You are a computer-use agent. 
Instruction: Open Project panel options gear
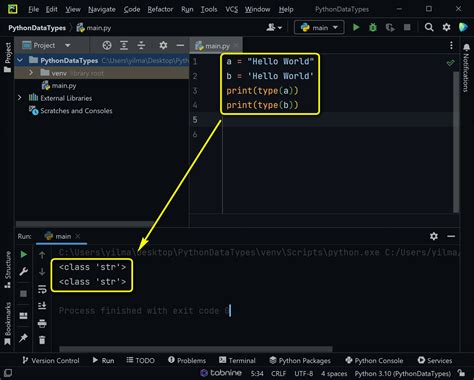pyautogui.click(x=163, y=45)
